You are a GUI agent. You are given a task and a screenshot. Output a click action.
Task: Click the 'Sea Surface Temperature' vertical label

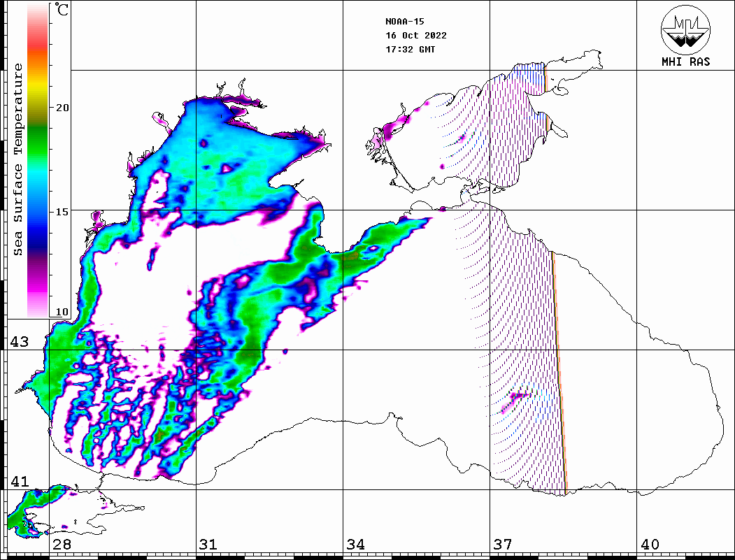coord(17,159)
